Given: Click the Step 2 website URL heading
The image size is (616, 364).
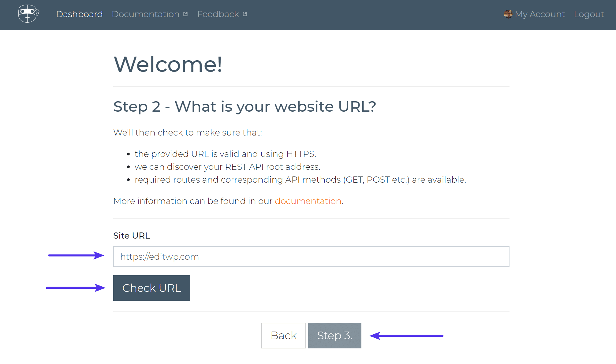Looking at the screenshot, I should (245, 106).
